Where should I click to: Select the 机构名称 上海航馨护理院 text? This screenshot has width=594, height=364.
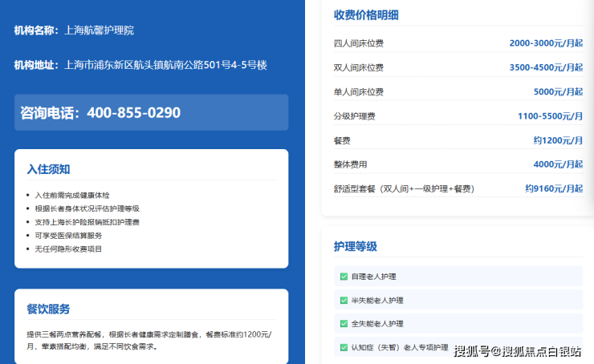[74, 30]
